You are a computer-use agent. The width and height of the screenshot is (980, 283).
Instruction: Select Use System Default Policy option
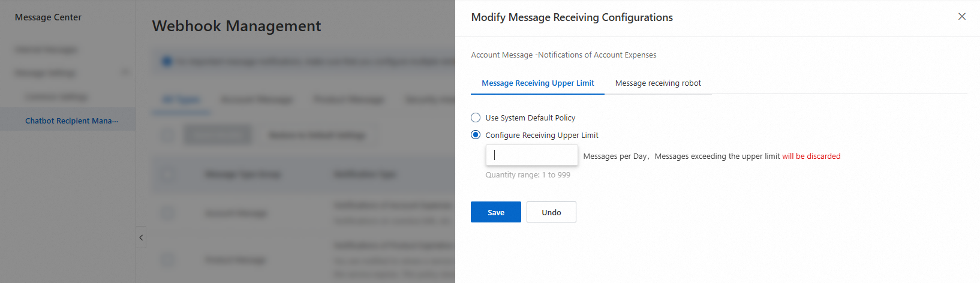coord(476,118)
